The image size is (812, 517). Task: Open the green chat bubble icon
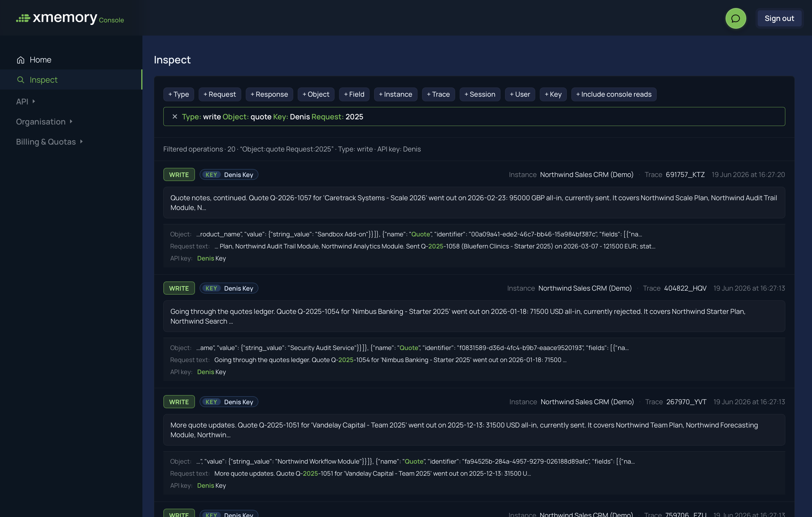pyautogui.click(x=735, y=18)
